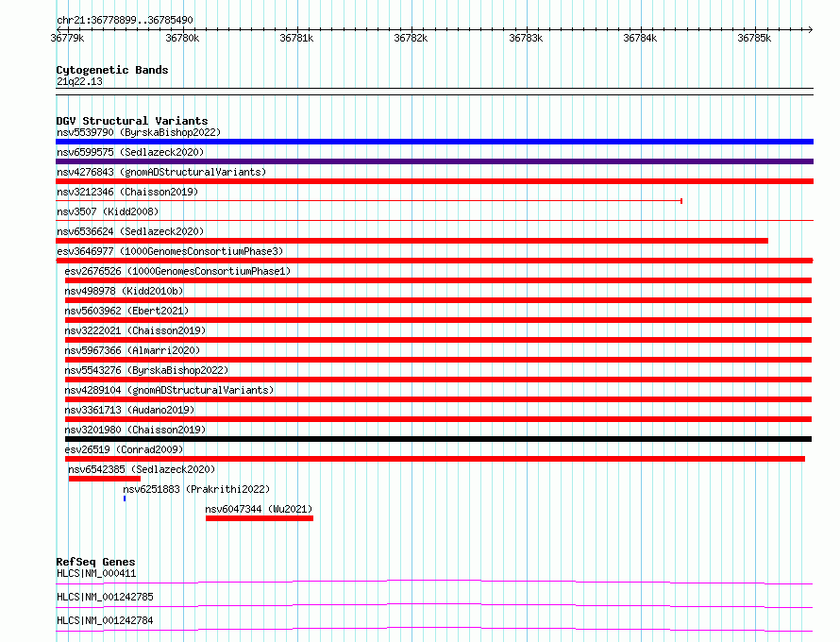Click the red bar under esv26519
Image resolution: width=840 pixels, height=642 pixels.
point(435,459)
